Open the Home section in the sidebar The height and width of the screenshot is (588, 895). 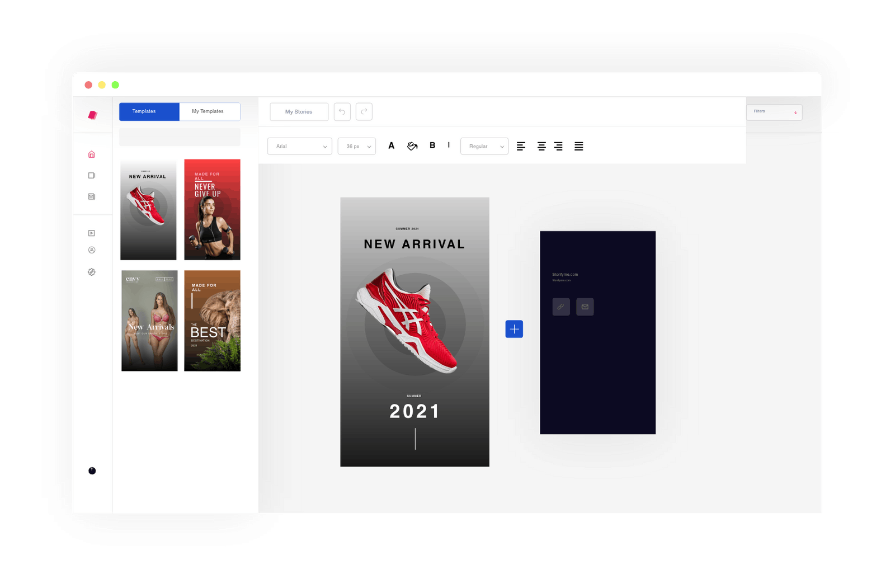pos(91,154)
